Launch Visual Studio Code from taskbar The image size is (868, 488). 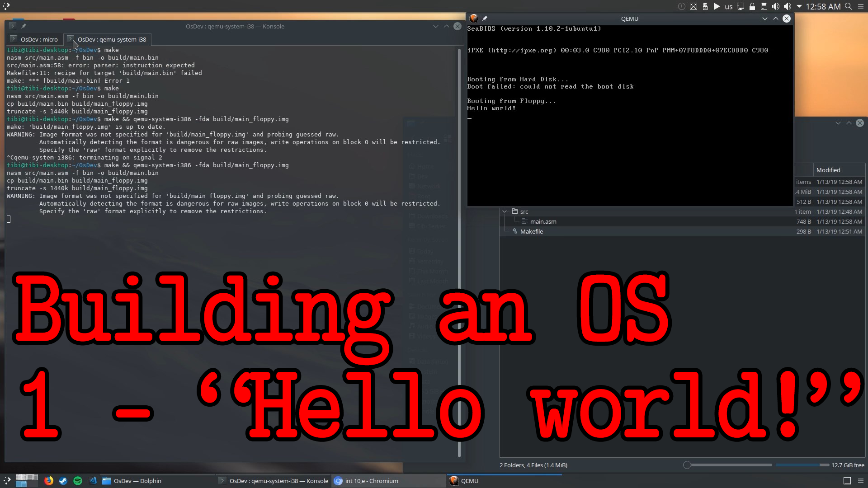[93, 481]
